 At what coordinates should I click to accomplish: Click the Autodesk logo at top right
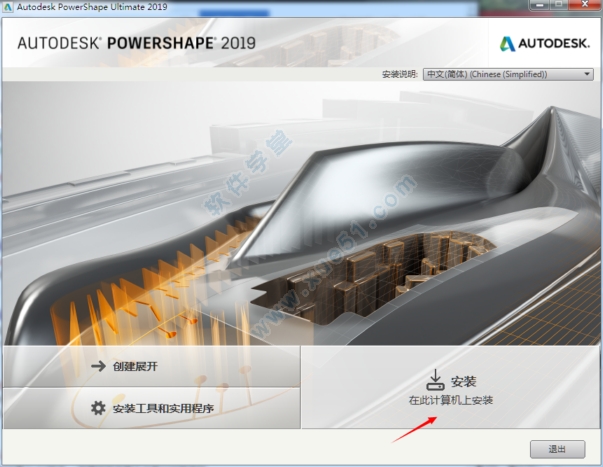coord(545,43)
